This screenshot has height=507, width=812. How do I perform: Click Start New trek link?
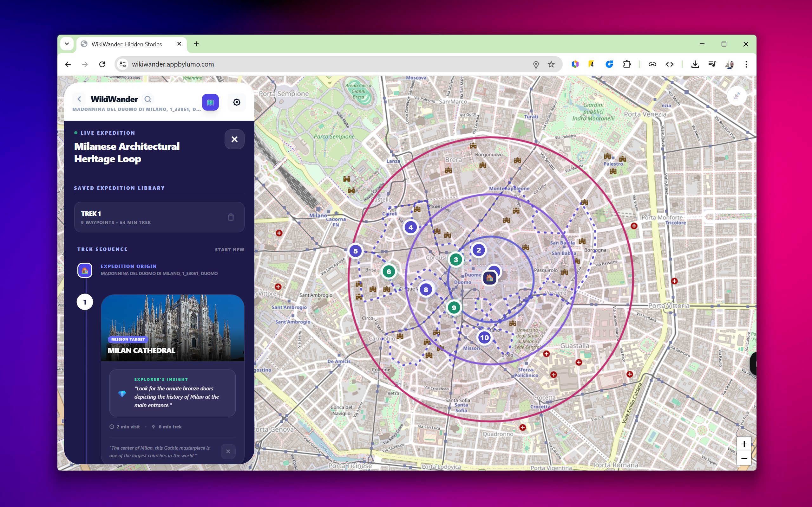coord(230,249)
